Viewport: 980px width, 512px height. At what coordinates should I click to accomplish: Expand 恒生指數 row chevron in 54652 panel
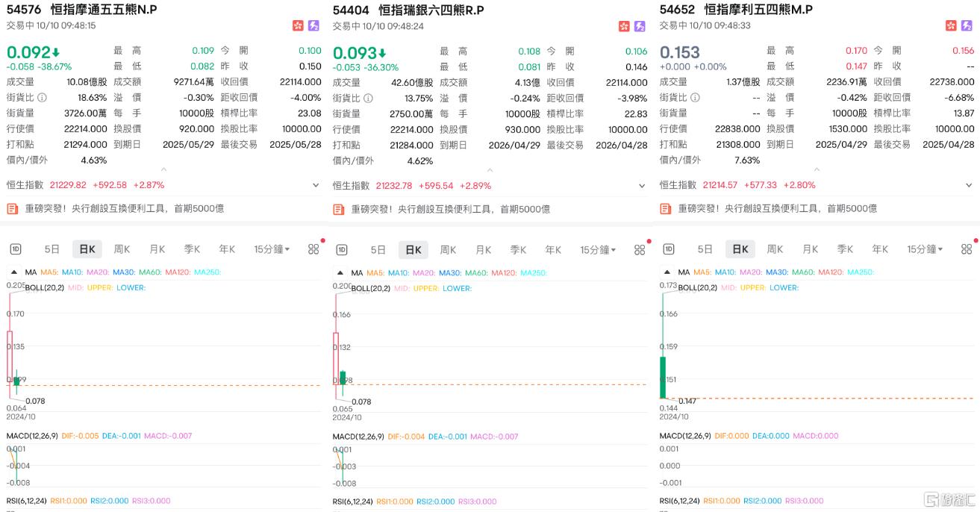coord(969,184)
